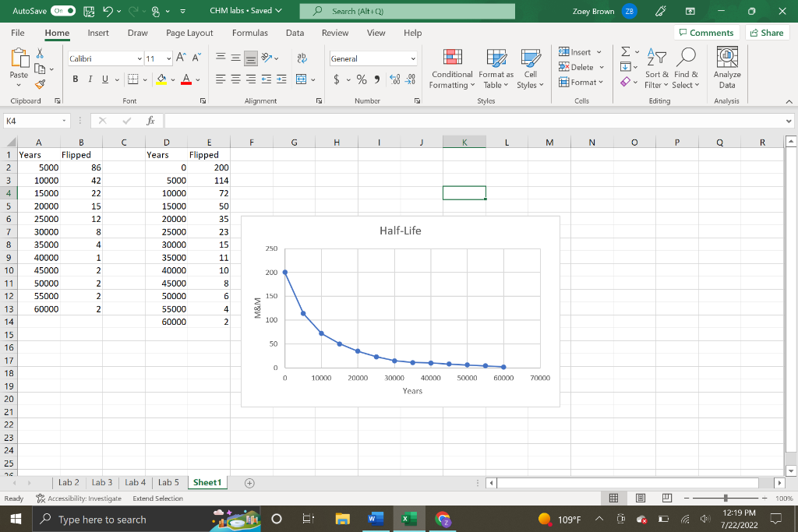Switch to Lab 3 sheet tab

click(102, 483)
